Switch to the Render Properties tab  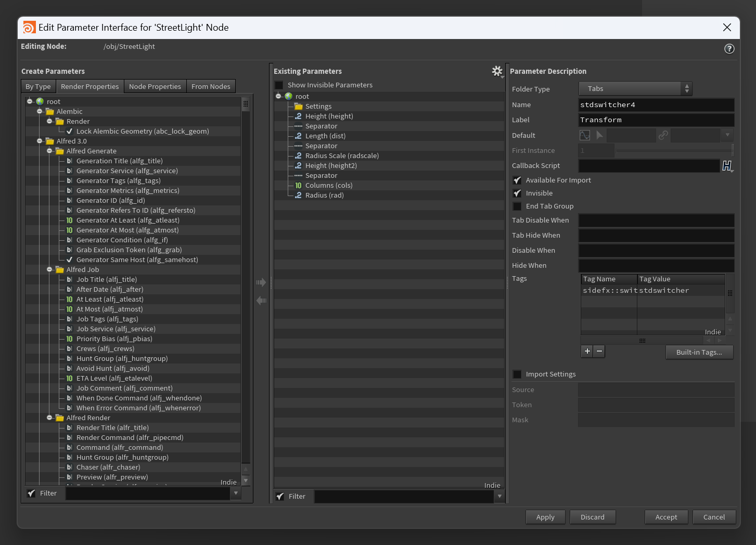[89, 86]
